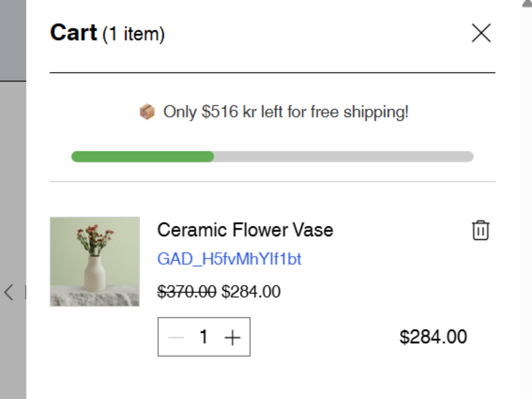Screen dimensions: 532x399
Task: Click the Cart heading
Action: click(x=73, y=33)
